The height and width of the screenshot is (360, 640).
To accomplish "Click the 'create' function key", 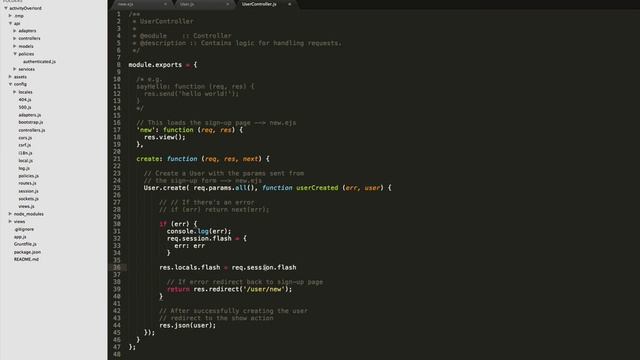I will (148, 159).
